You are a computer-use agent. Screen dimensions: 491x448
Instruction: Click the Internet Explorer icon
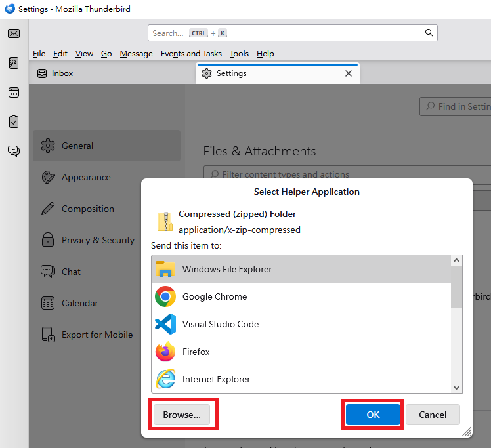pos(165,379)
